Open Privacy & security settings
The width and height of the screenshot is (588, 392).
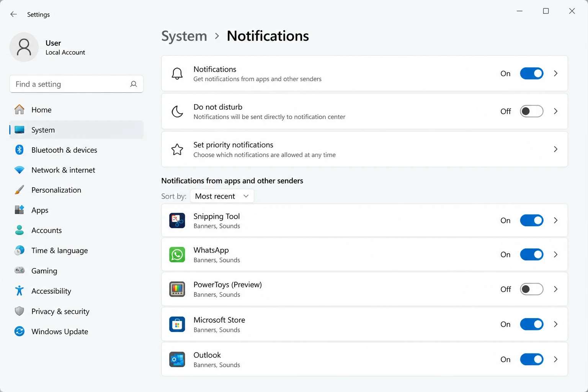[77, 311]
